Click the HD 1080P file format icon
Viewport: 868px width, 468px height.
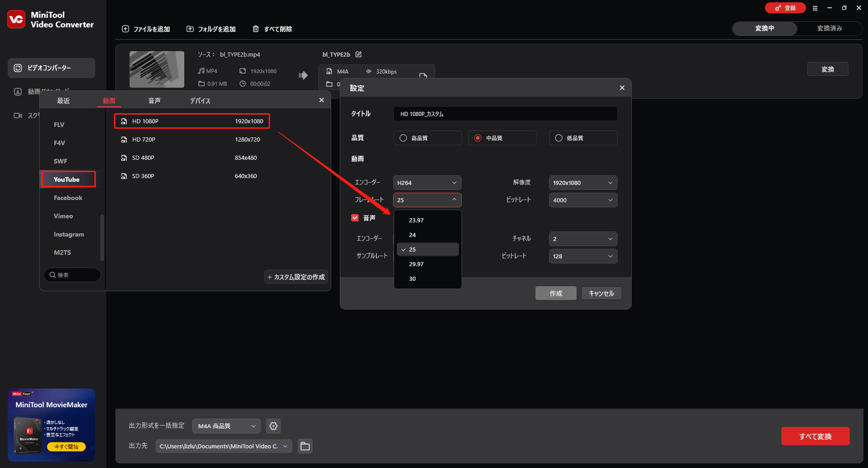[x=124, y=121]
